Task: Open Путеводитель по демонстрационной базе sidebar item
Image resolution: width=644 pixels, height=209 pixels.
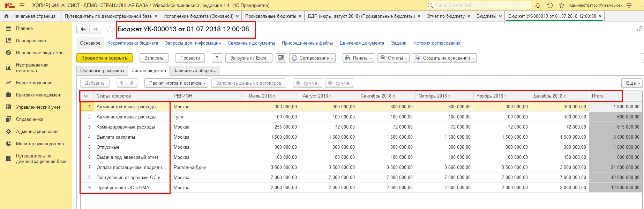Action: coord(41,159)
